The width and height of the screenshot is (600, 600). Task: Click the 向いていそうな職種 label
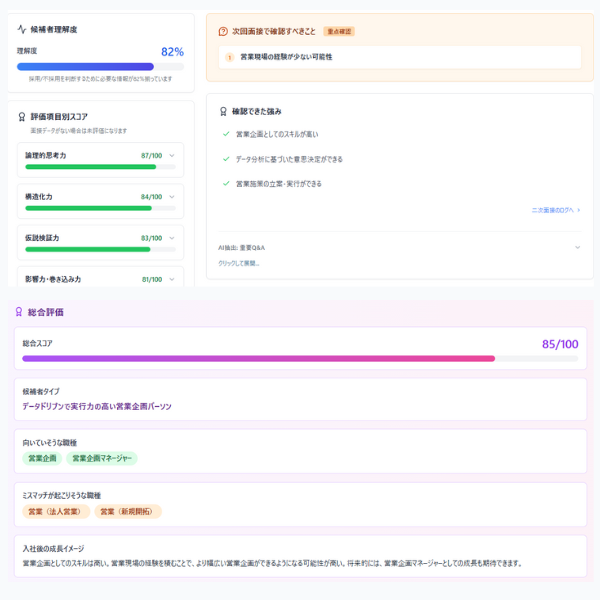coord(50,443)
